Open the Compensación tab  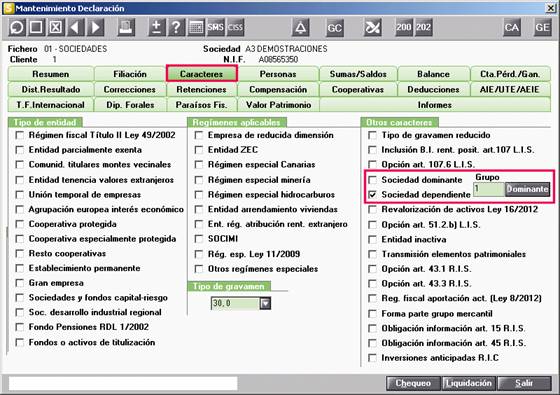[x=278, y=89]
